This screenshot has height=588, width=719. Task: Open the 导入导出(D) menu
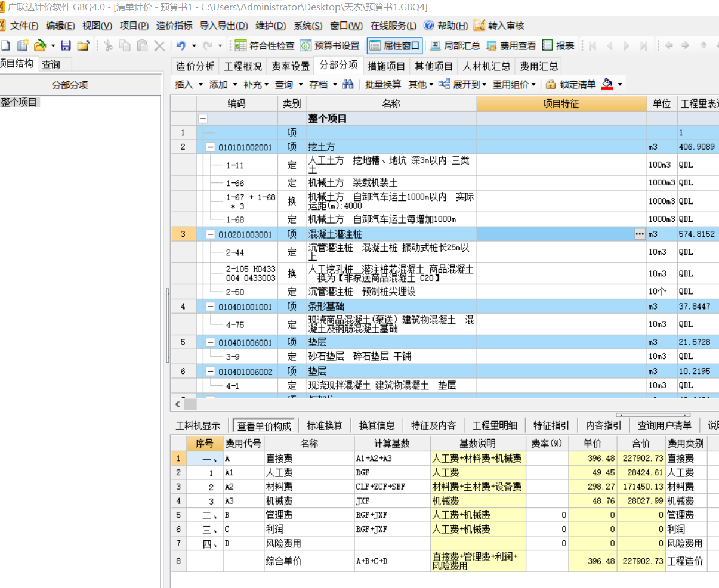pos(224,26)
